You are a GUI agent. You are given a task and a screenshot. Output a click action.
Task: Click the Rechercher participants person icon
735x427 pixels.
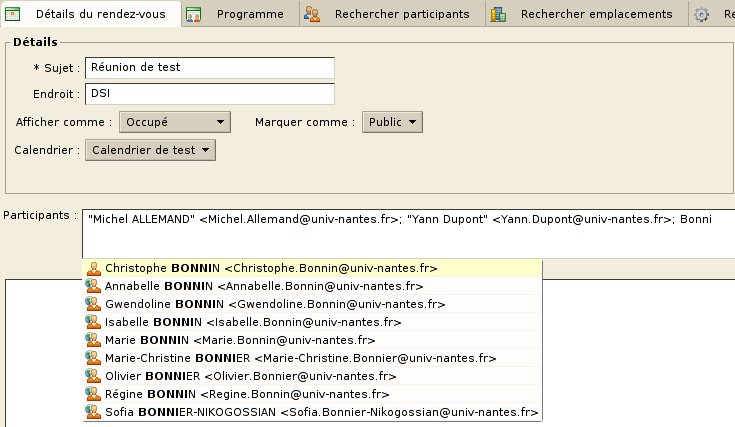(x=313, y=14)
